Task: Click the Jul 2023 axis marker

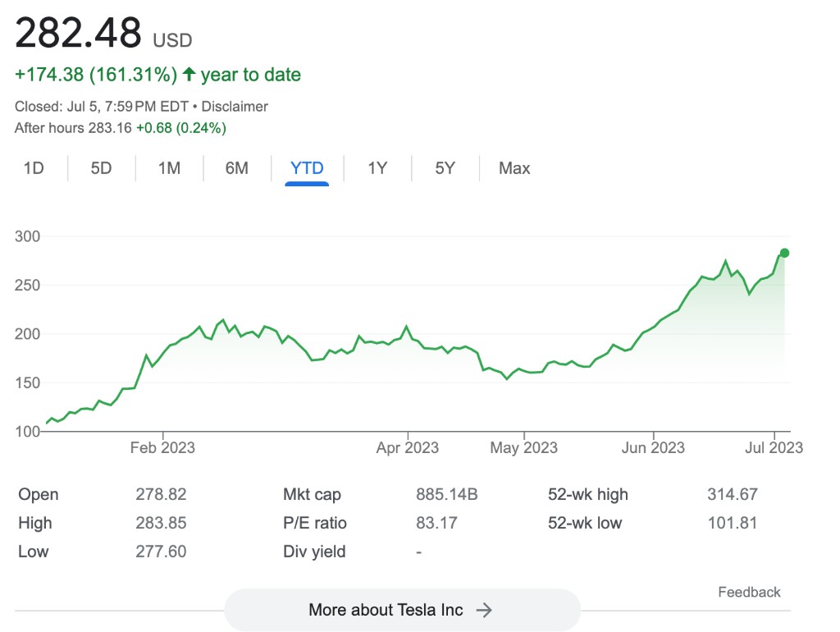Action: 774,447
